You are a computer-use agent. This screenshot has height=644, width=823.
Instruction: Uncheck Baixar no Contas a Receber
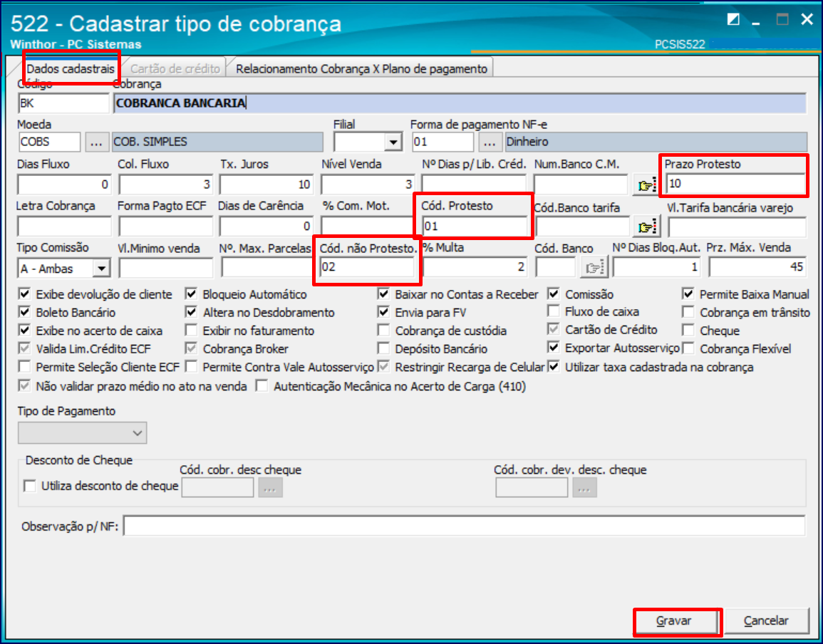coord(383,294)
